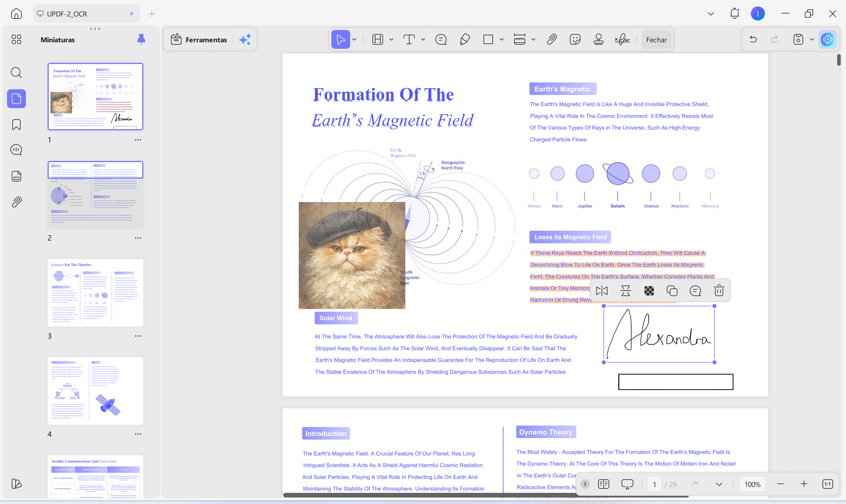846x504 pixels.
Task: Go to the next page arrow
Action: click(719, 484)
